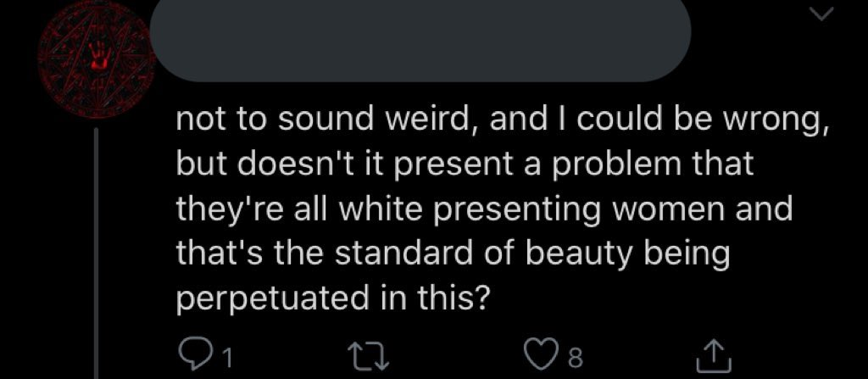The height and width of the screenshot is (379, 868).
Task: Open tweet options with the top-right chevron
Action: pos(821,14)
